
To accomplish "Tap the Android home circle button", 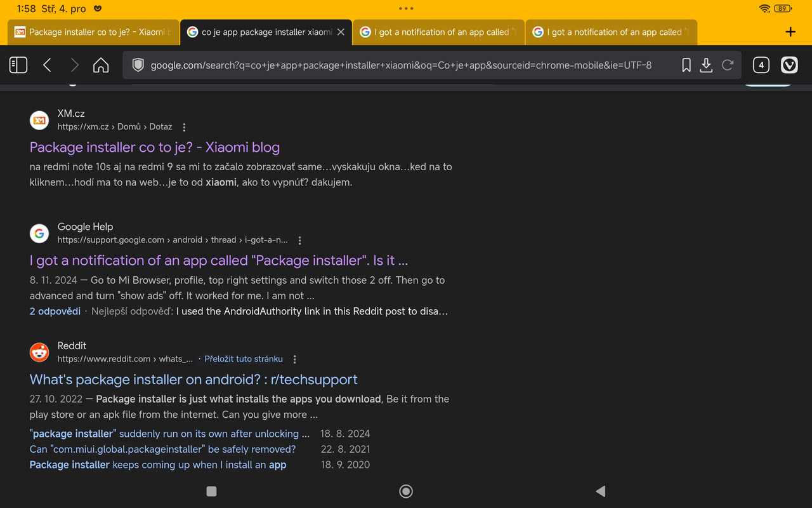I will click(x=406, y=491).
